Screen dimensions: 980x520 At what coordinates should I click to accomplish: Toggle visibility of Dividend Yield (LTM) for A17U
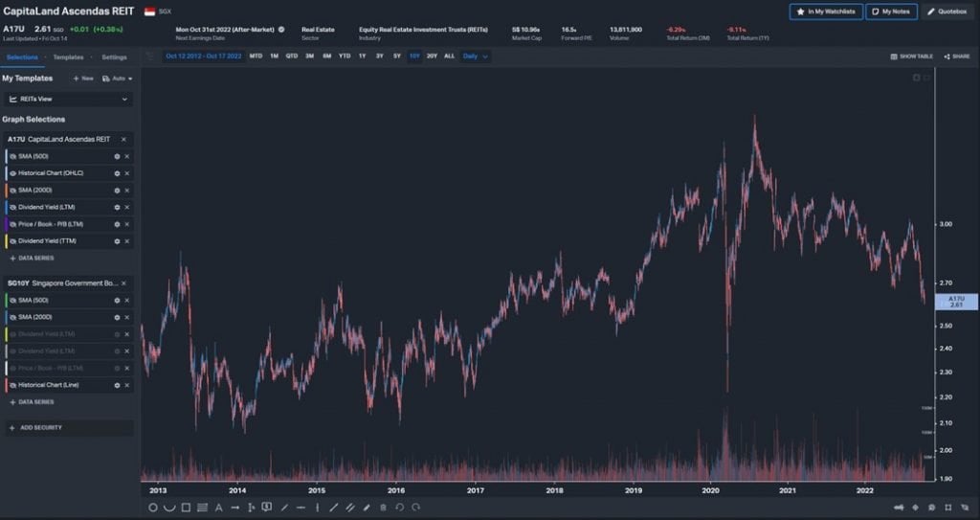[13, 207]
